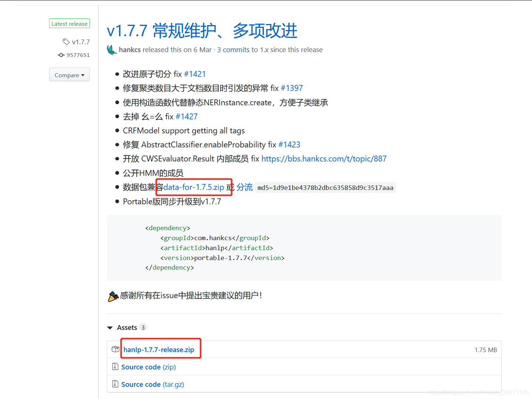Collapse the Assets section triangle
Viewport: 532px width, 399px height.
110,328
